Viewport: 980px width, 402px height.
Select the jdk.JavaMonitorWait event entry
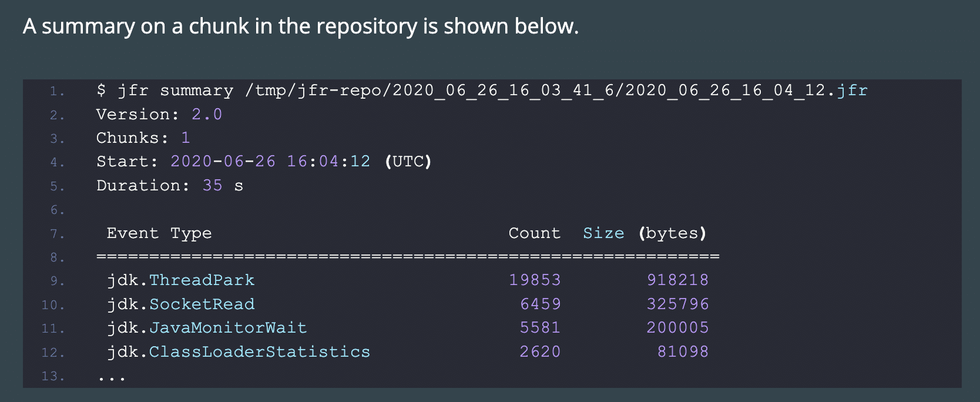[207, 327]
